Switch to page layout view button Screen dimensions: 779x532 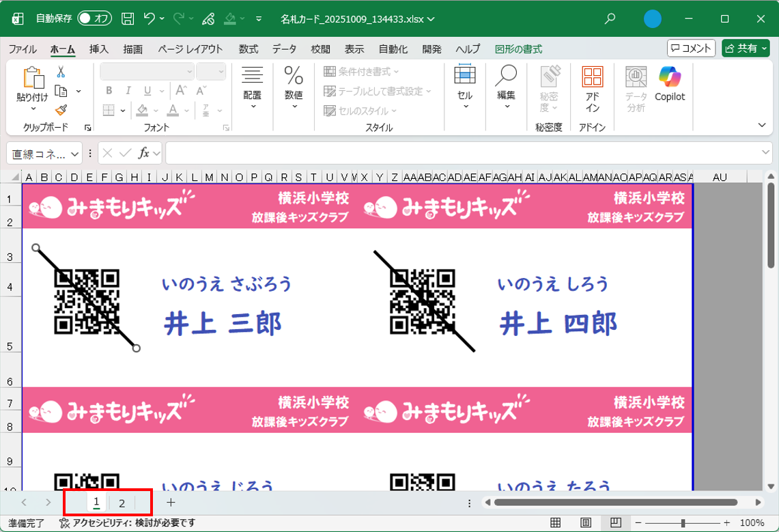pos(585,523)
